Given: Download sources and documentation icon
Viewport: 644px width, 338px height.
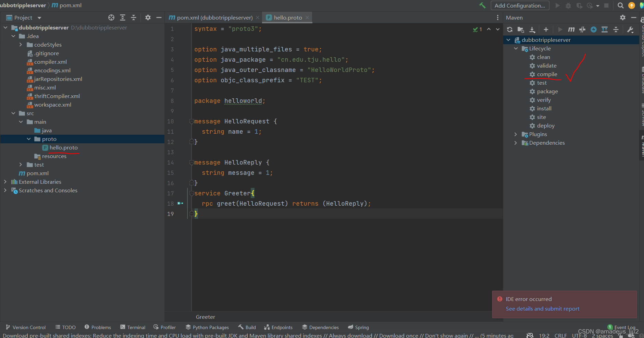Looking at the screenshot, I should tap(532, 29).
